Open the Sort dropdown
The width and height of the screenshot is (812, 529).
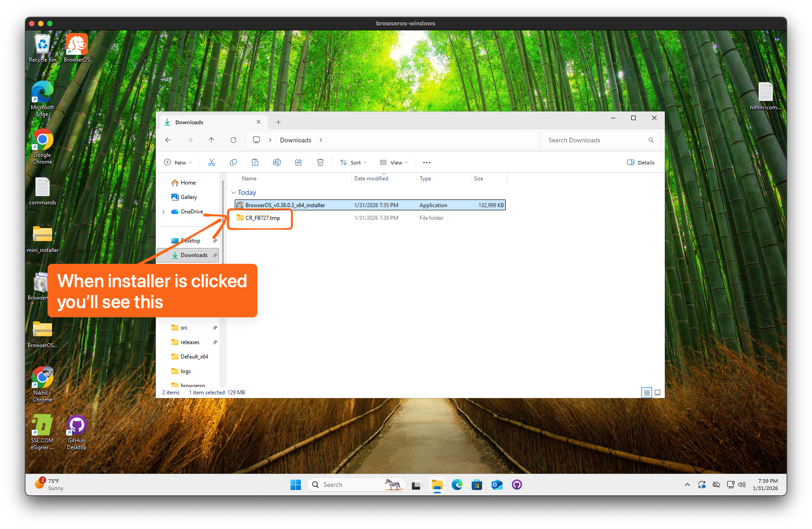click(x=353, y=162)
